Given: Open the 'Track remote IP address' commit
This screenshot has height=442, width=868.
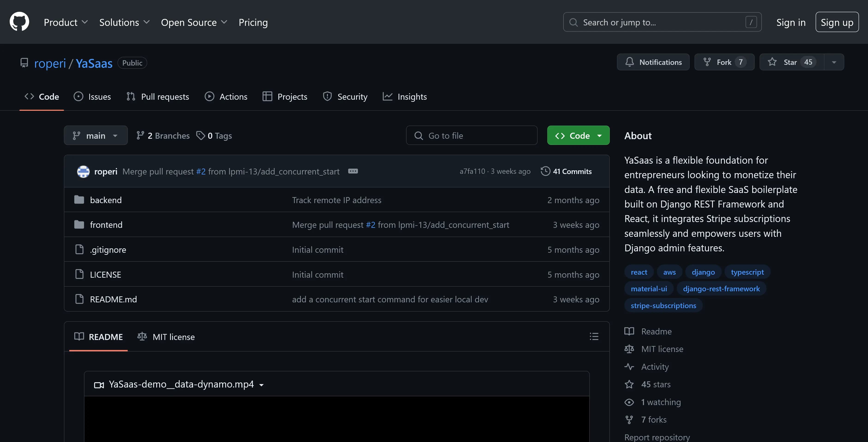Looking at the screenshot, I should [337, 200].
